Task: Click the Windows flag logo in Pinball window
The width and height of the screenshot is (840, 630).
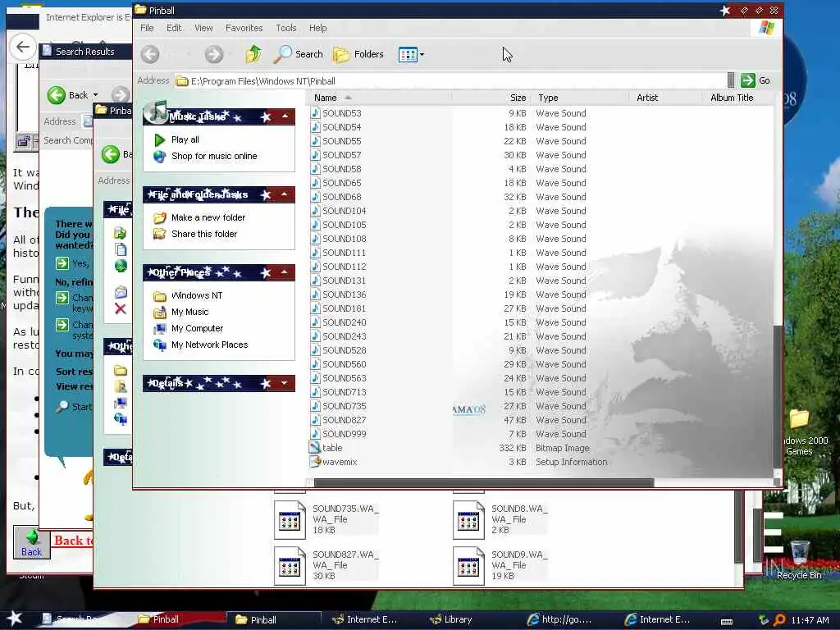Action: [767, 28]
